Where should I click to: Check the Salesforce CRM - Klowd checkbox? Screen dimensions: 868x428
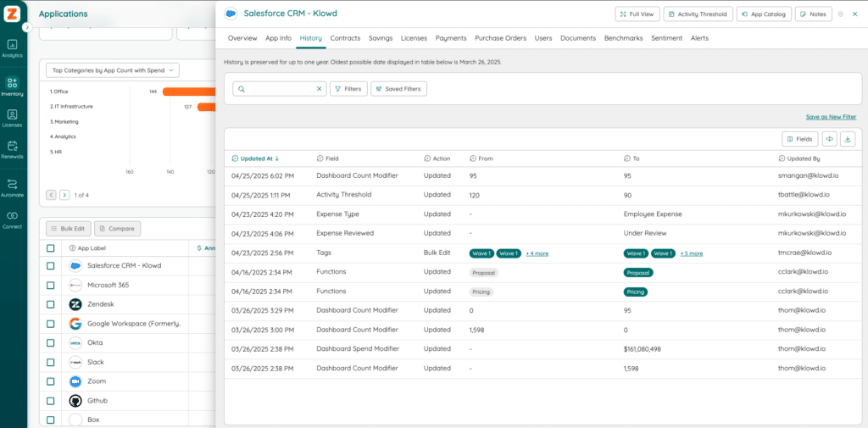(50, 266)
